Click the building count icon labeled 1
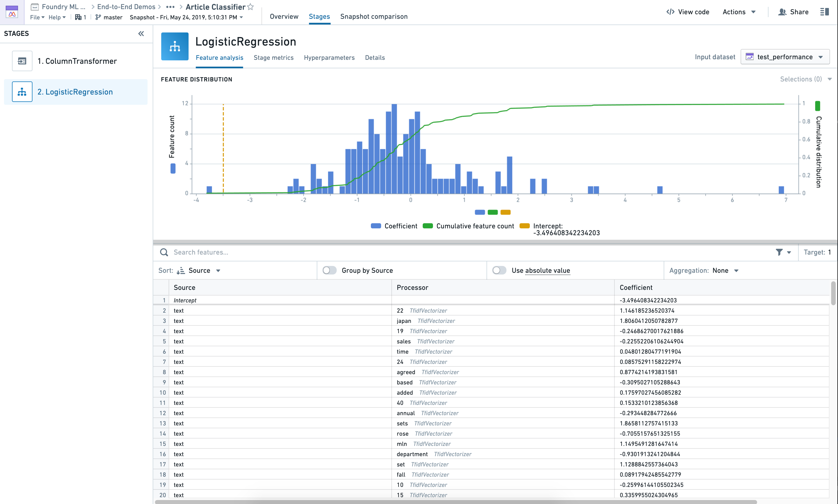This screenshot has width=838, height=504. (78, 17)
